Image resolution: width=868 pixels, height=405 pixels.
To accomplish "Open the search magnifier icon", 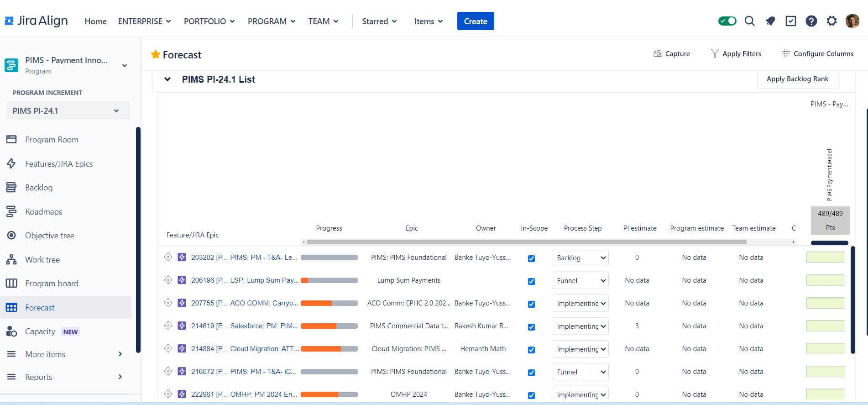I will coord(749,21).
